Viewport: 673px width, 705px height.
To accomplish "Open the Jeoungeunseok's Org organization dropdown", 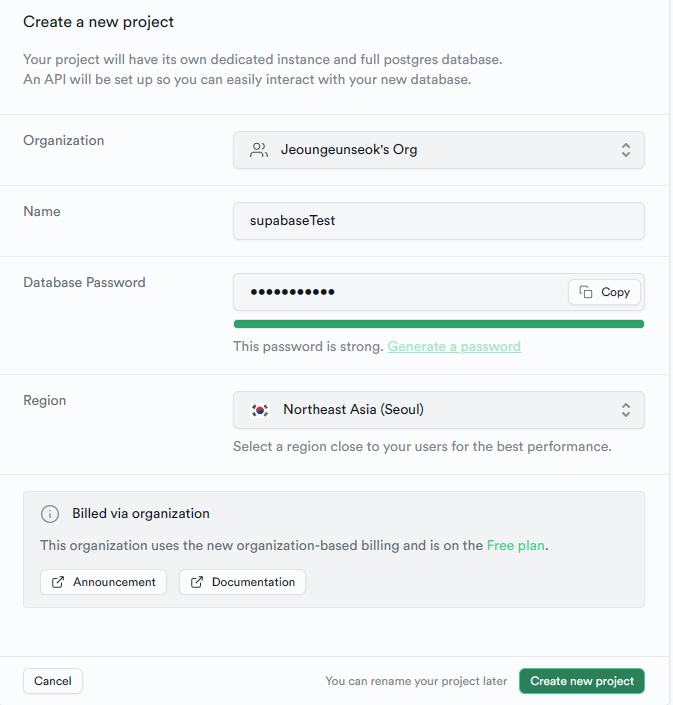I will click(x=438, y=150).
